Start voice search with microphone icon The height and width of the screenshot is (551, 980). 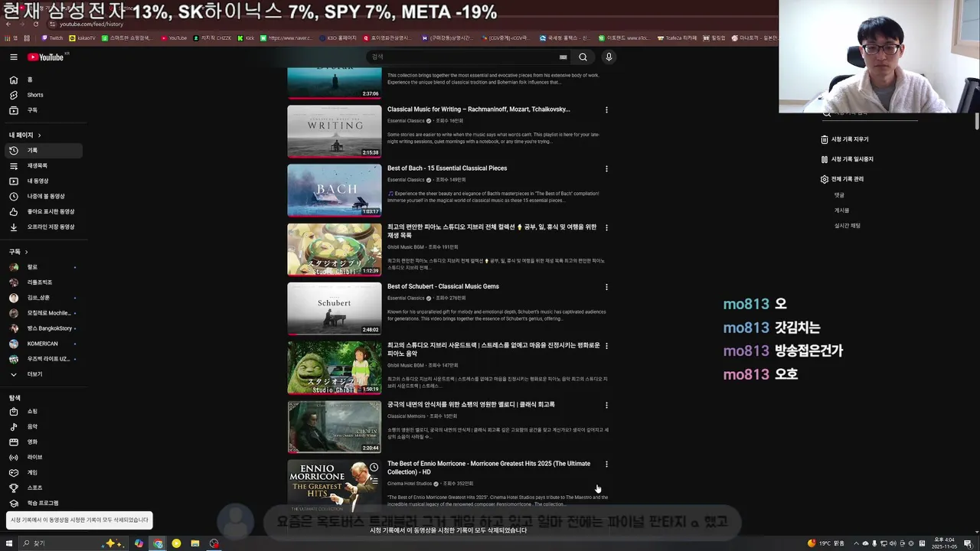click(x=609, y=57)
